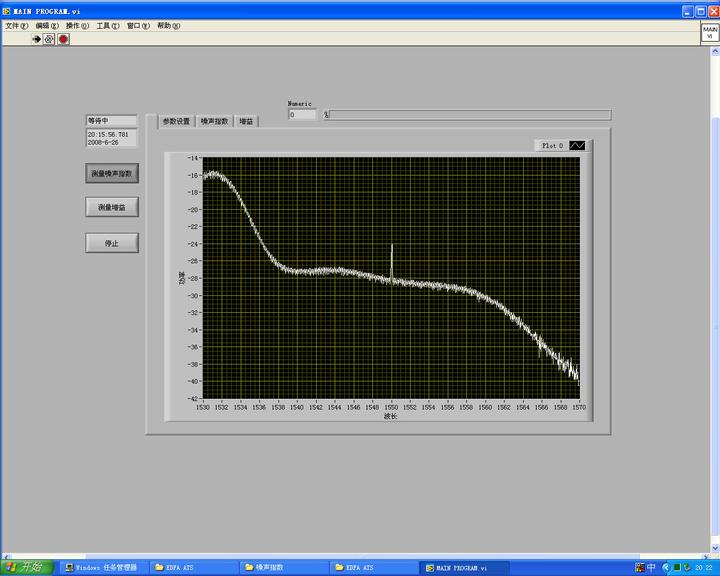Click the 停止 button
The width and height of the screenshot is (720, 576).
112,243
